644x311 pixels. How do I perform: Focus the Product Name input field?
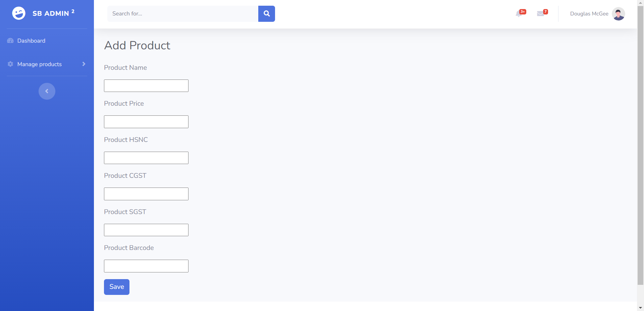click(146, 86)
